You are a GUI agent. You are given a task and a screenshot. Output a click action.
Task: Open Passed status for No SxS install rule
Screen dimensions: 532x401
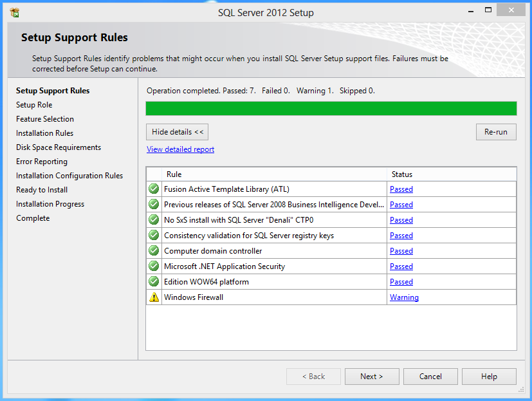click(401, 220)
